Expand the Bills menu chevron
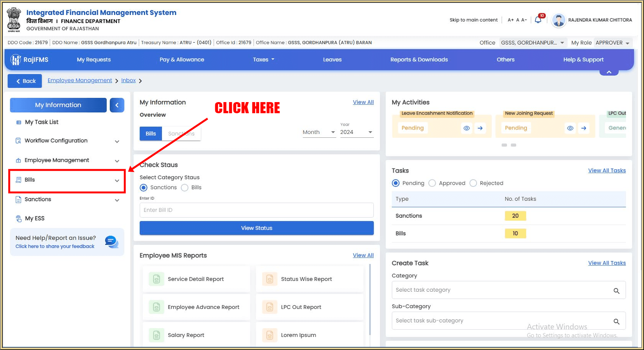Image resolution: width=644 pixels, height=350 pixels. point(117,181)
